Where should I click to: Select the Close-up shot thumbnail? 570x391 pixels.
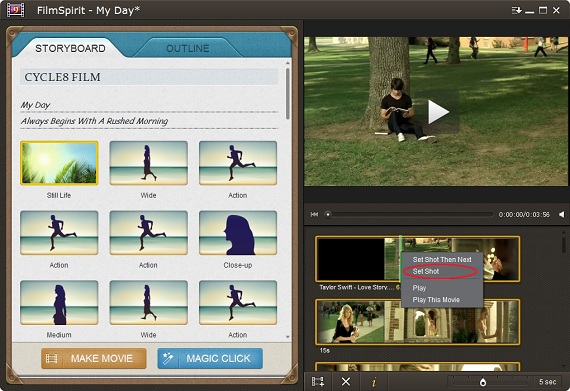(238, 233)
